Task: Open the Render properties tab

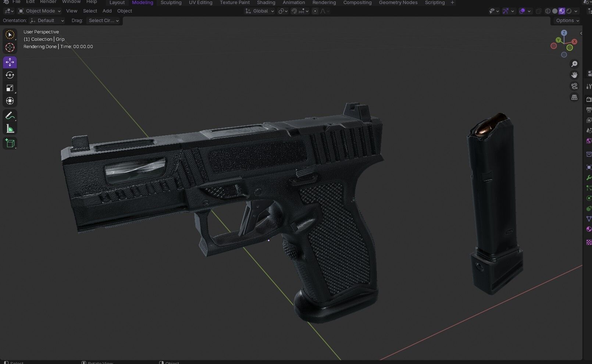Action: [x=589, y=100]
